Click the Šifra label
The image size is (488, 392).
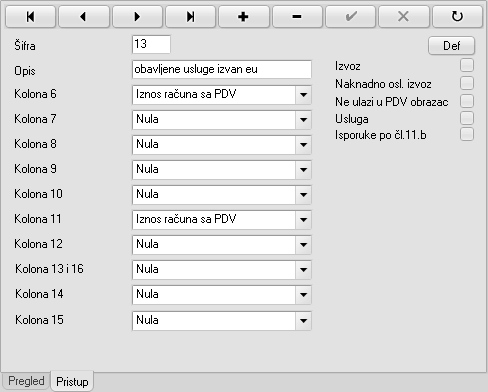tap(25, 45)
